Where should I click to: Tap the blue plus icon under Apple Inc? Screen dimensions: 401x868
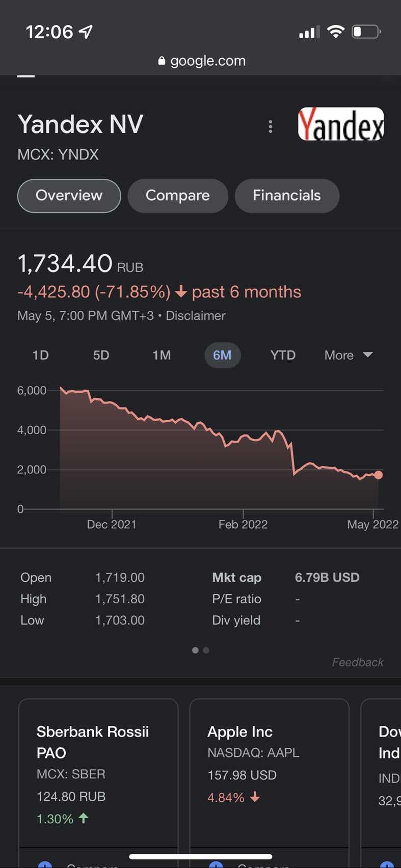click(216, 864)
